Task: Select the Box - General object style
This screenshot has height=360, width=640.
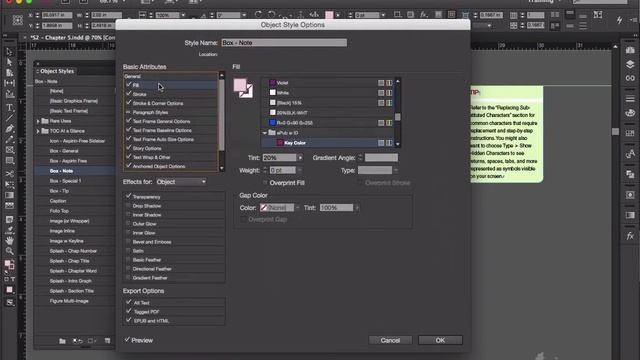Action: tap(64, 151)
